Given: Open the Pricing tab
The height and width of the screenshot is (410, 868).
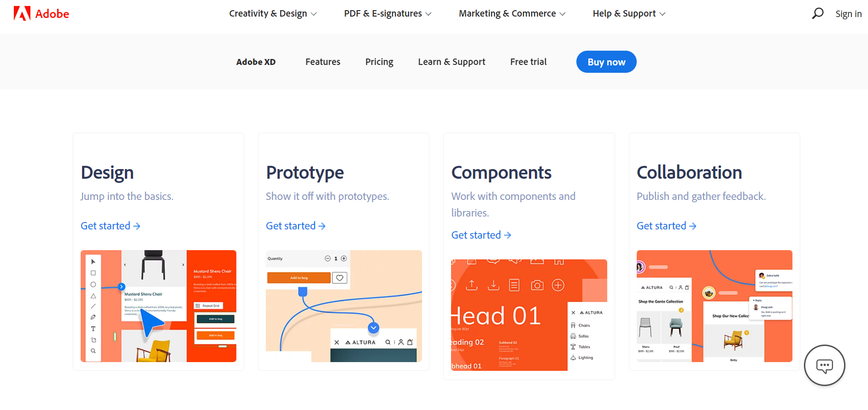Looking at the screenshot, I should pos(379,62).
